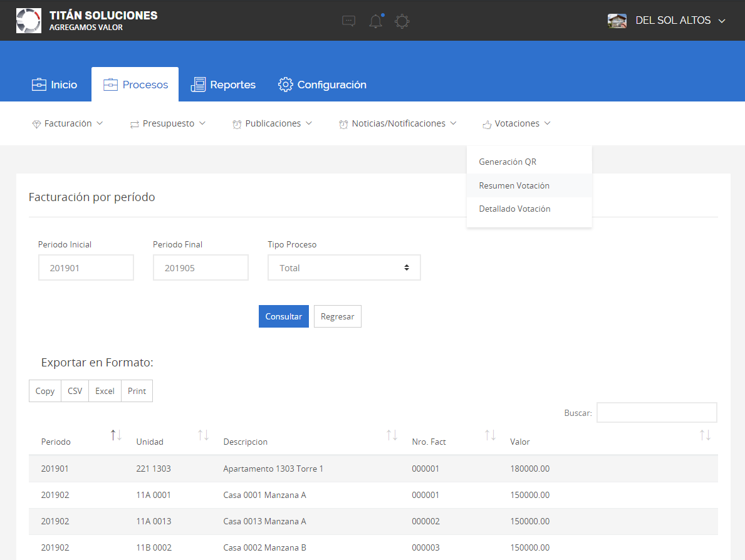This screenshot has height=560, width=745.
Task: Open the Publicaciones dropdown menu
Action: (x=273, y=124)
